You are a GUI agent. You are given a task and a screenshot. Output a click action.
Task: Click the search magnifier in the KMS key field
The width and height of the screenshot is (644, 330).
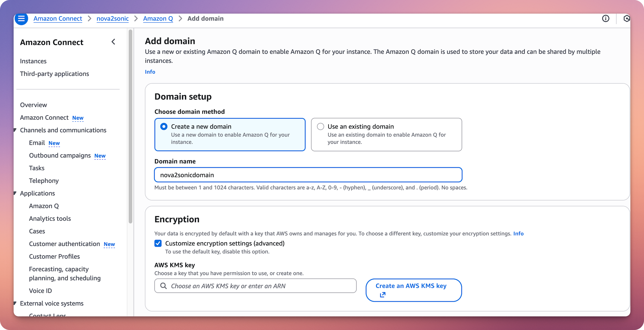pos(163,286)
